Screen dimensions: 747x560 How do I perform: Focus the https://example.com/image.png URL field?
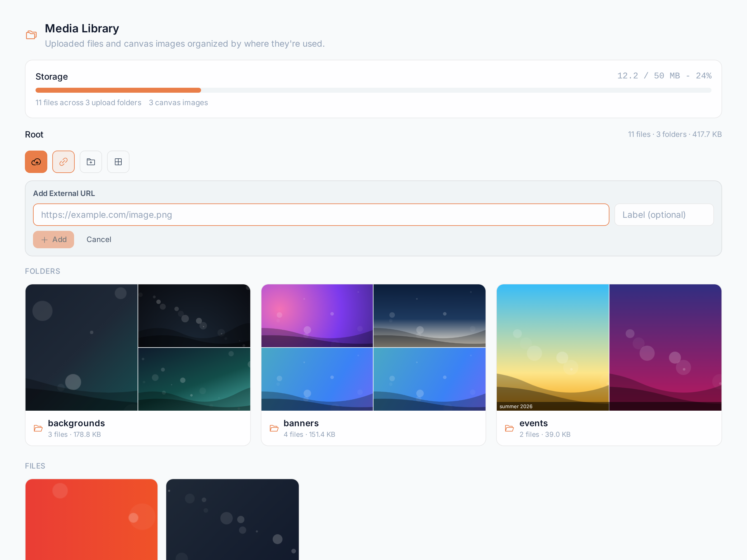point(321,215)
